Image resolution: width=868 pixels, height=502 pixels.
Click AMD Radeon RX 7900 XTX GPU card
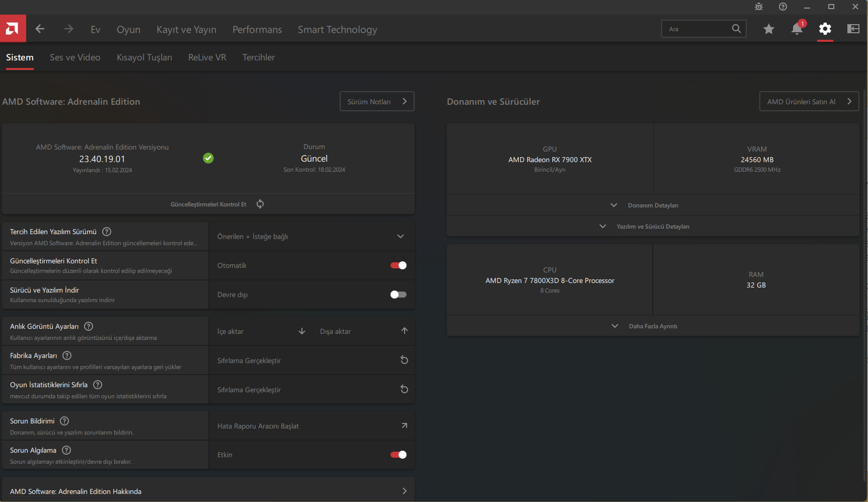click(x=550, y=159)
